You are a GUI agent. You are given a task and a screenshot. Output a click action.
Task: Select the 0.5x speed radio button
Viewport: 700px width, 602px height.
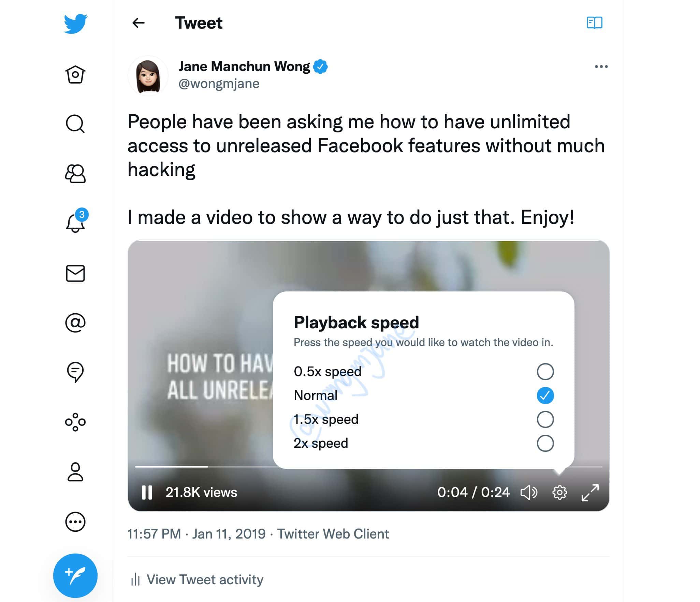pyautogui.click(x=545, y=372)
